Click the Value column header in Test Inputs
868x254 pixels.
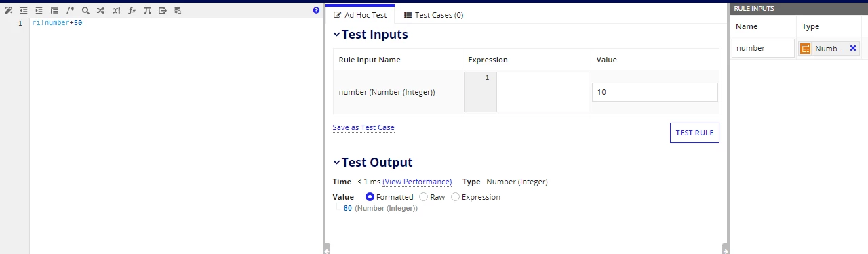(607, 60)
